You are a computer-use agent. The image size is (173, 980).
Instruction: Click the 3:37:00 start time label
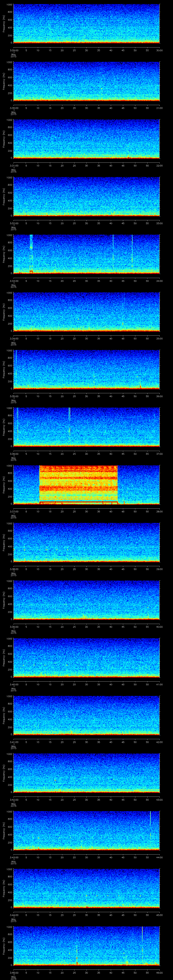[x=14, y=511]
